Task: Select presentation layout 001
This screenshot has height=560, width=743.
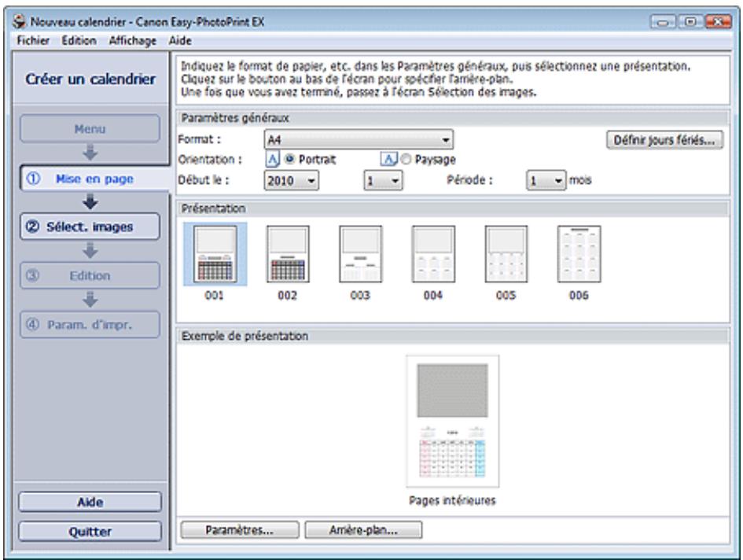Action: click(215, 254)
